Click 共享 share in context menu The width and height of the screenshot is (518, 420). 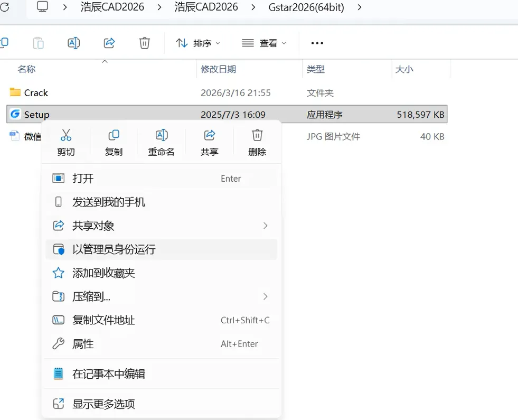point(210,143)
